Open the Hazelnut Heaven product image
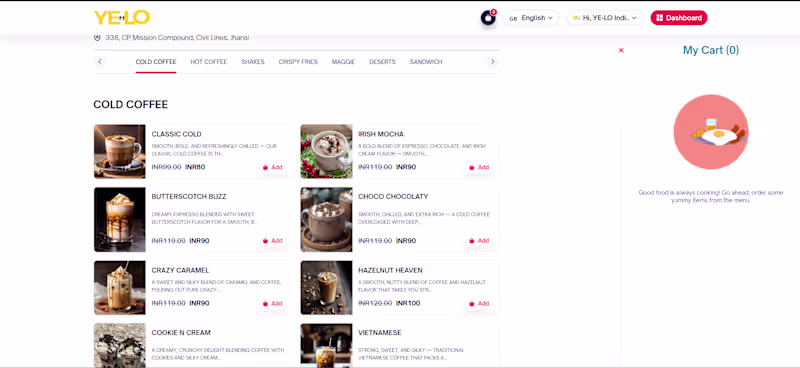Viewport: 800px width, 368px height. (x=326, y=288)
